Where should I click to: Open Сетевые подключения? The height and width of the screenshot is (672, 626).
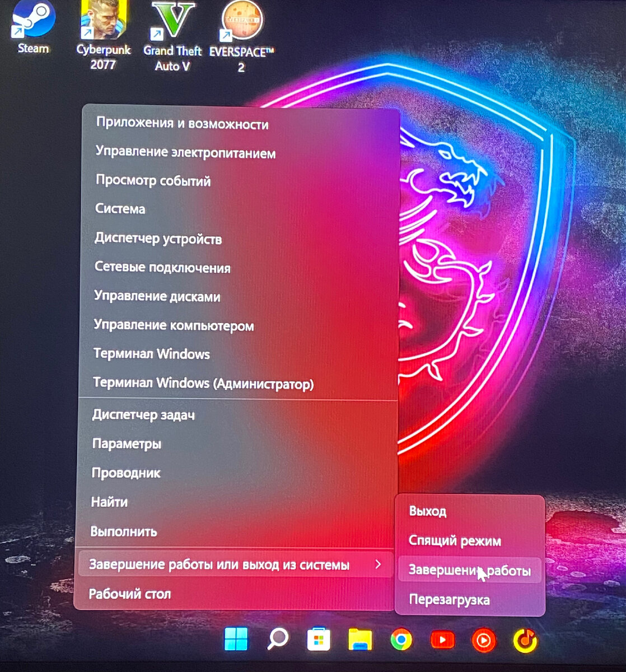click(x=239, y=268)
